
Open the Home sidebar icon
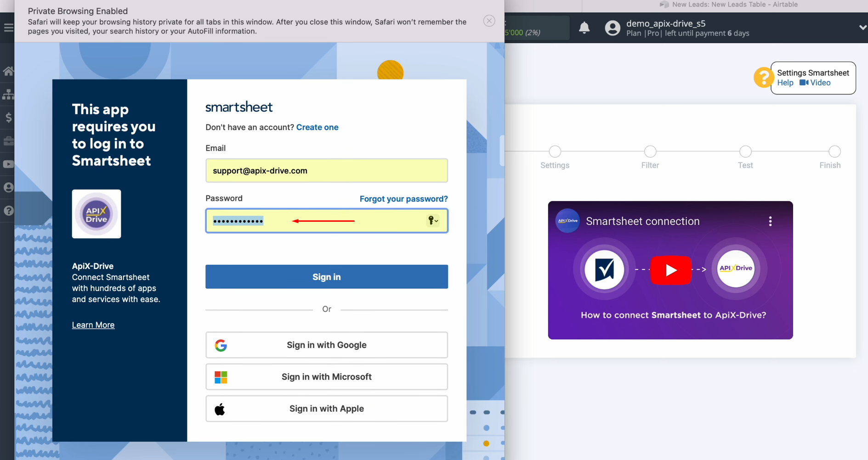point(8,71)
